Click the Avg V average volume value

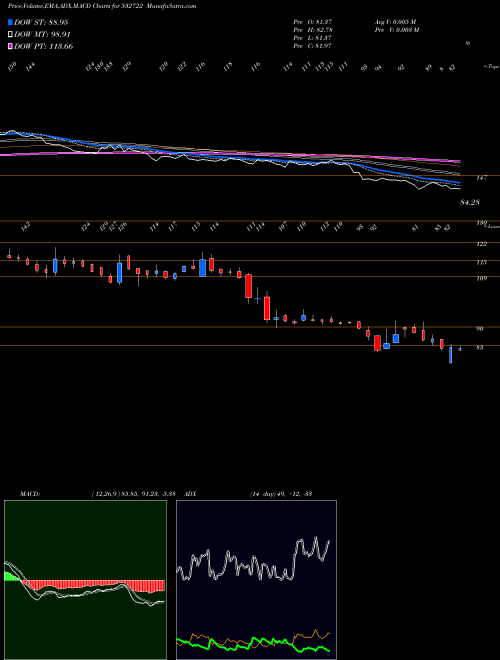coord(395,21)
